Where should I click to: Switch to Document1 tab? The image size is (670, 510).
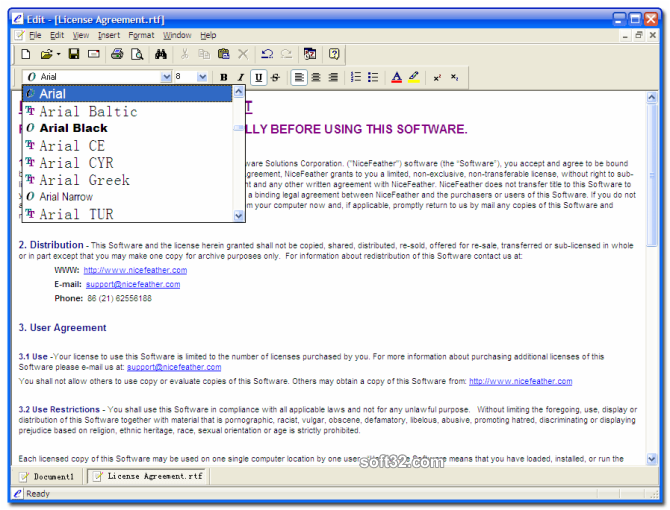point(48,476)
